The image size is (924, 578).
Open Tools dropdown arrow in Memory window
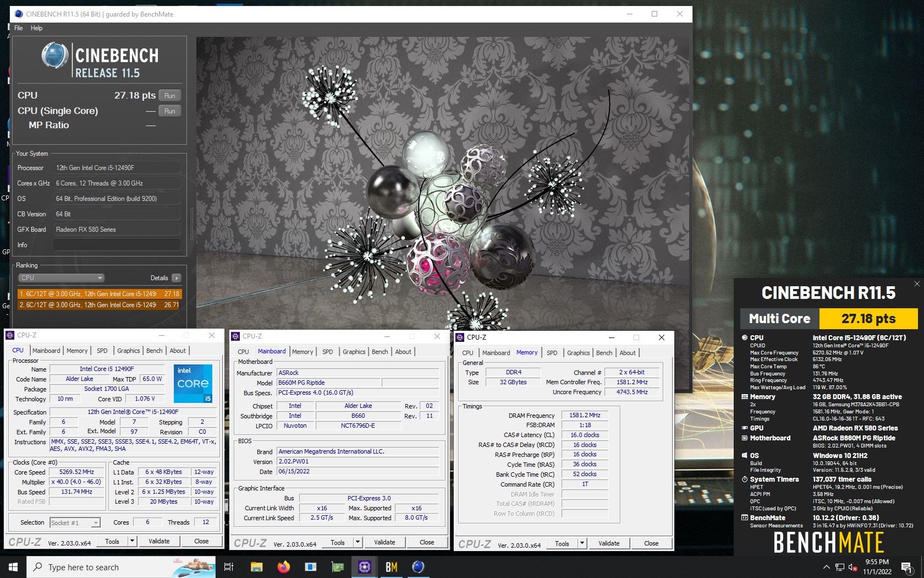click(582, 543)
